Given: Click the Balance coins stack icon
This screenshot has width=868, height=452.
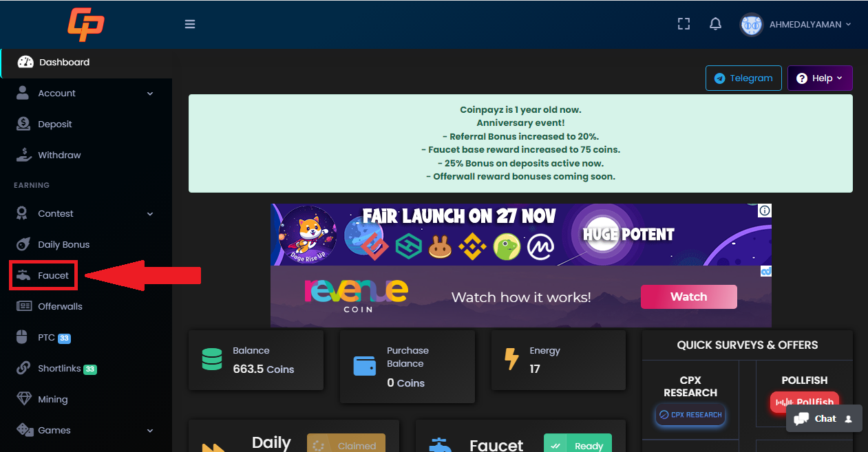Looking at the screenshot, I should (x=212, y=359).
